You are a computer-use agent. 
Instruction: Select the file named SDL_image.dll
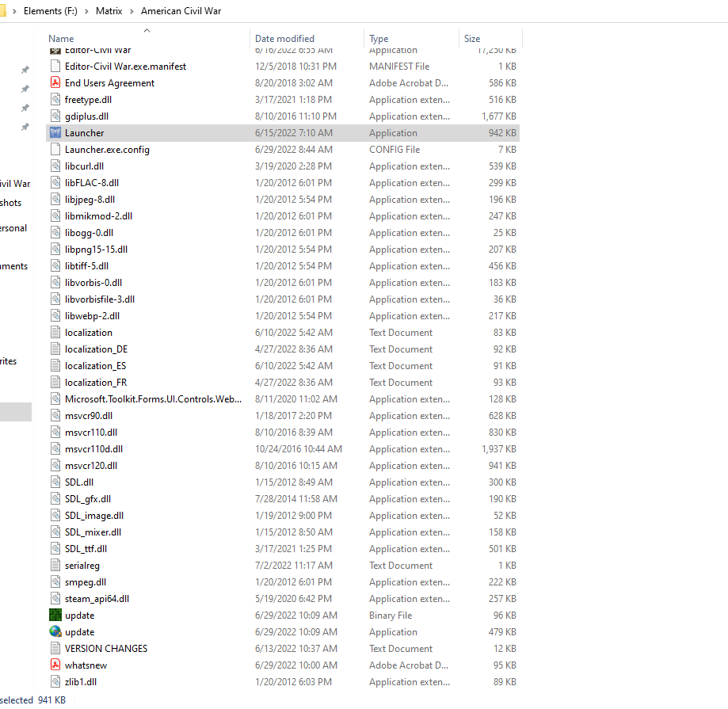click(x=93, y=516)
